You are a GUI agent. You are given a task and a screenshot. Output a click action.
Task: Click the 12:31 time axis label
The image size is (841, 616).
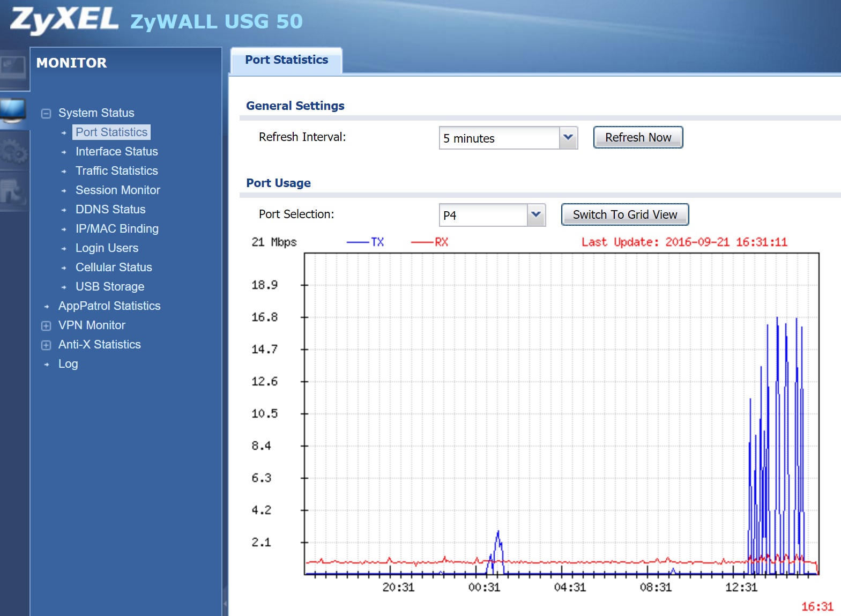[741, 587]
